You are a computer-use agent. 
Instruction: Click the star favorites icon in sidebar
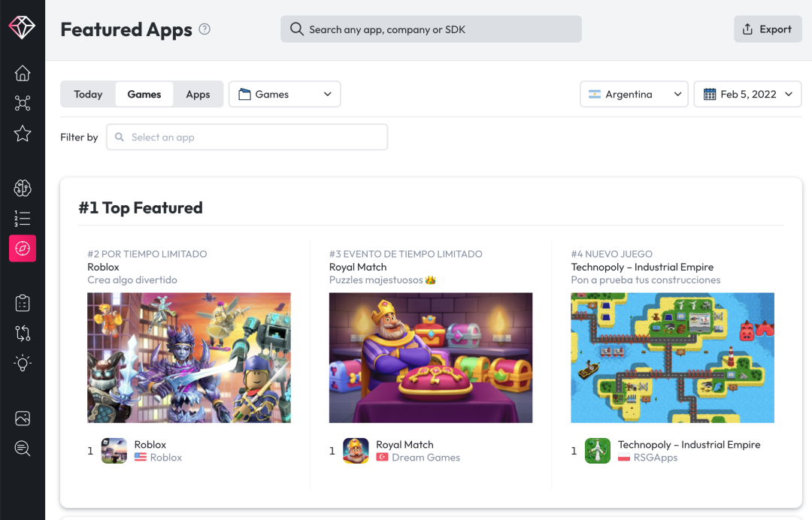tap(23, 134)
